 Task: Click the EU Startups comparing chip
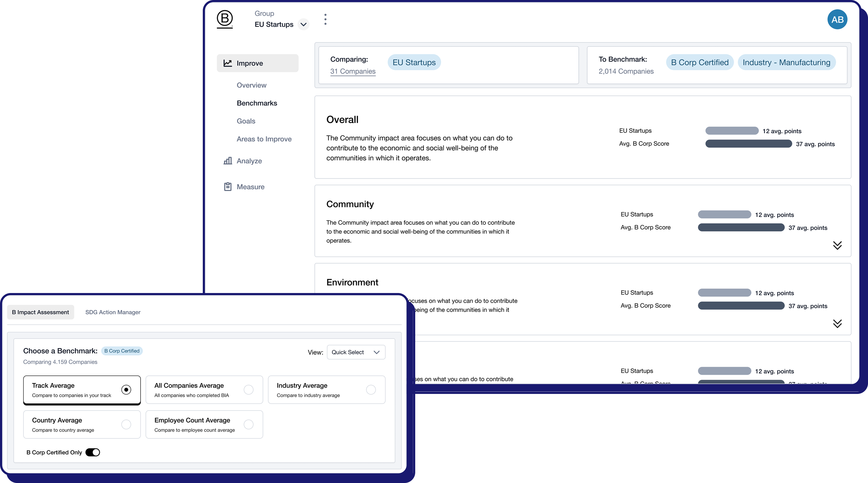click(x=414, y=62)
